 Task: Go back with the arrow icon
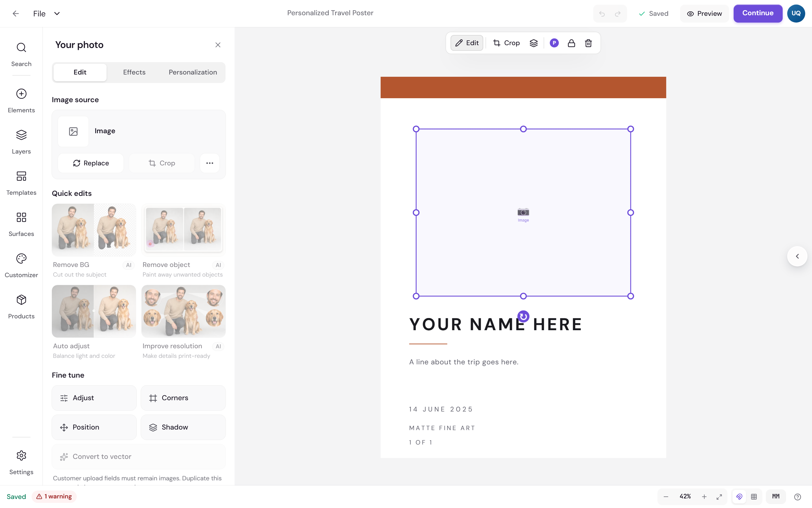(x=16, y=14)
